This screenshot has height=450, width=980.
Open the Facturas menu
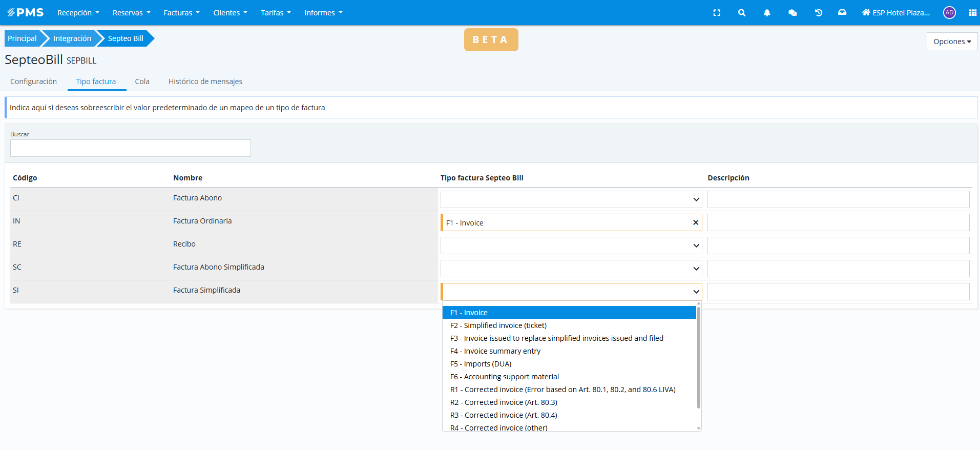(181, 13)
